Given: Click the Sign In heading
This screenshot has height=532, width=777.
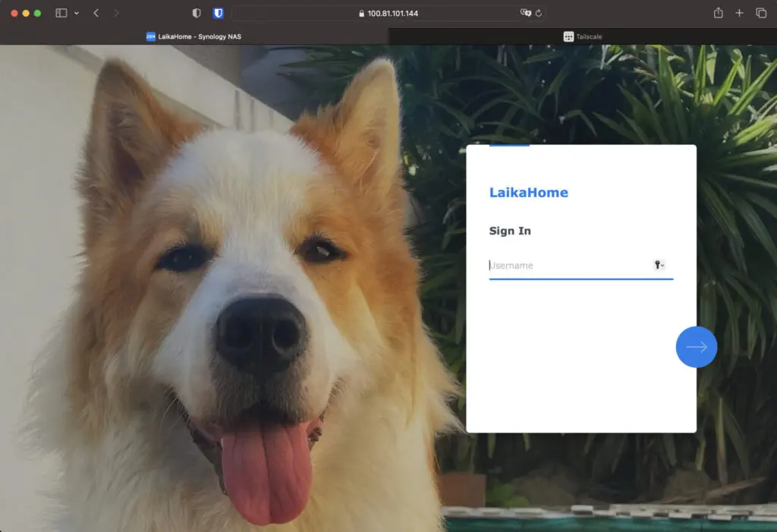Looking at the screenshot, I should 510,231.
